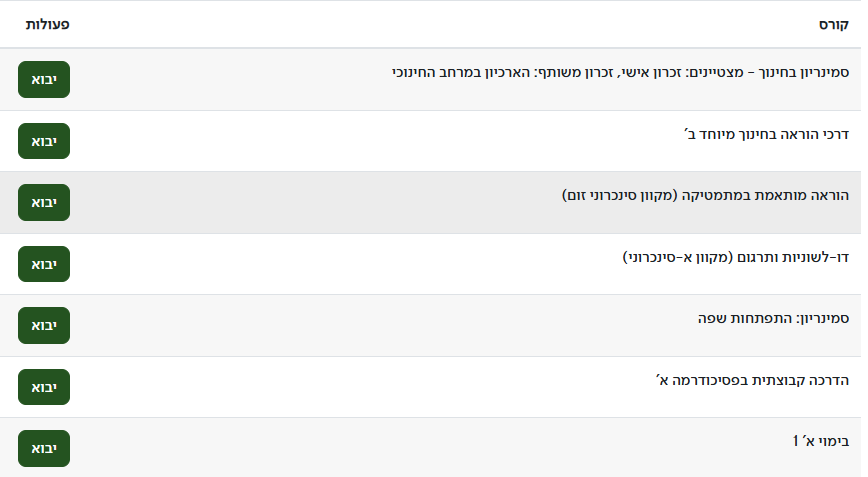
Task: Import the הוראה מותאמת במתמטיקה course
Action: (x=44, y=202)
